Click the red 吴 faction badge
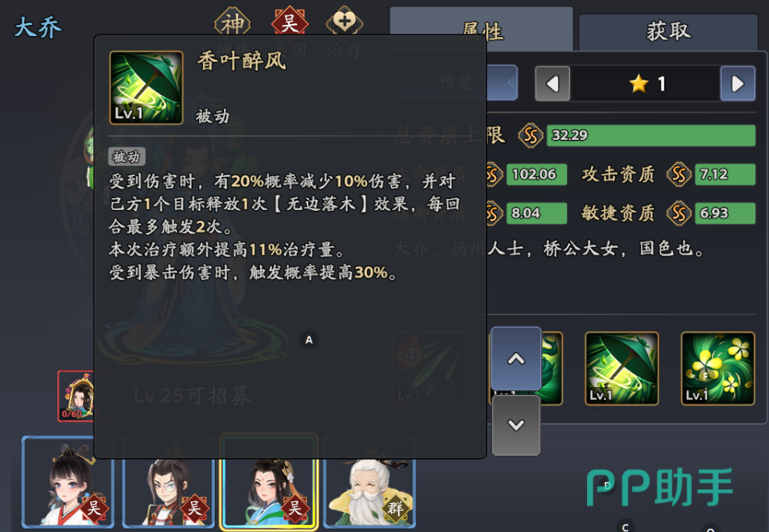 289,21
